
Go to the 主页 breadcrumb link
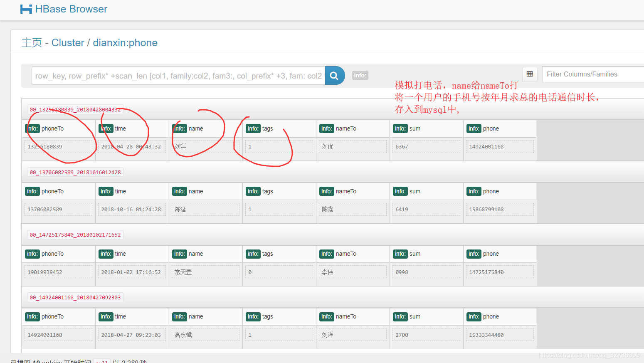[32, 43]
